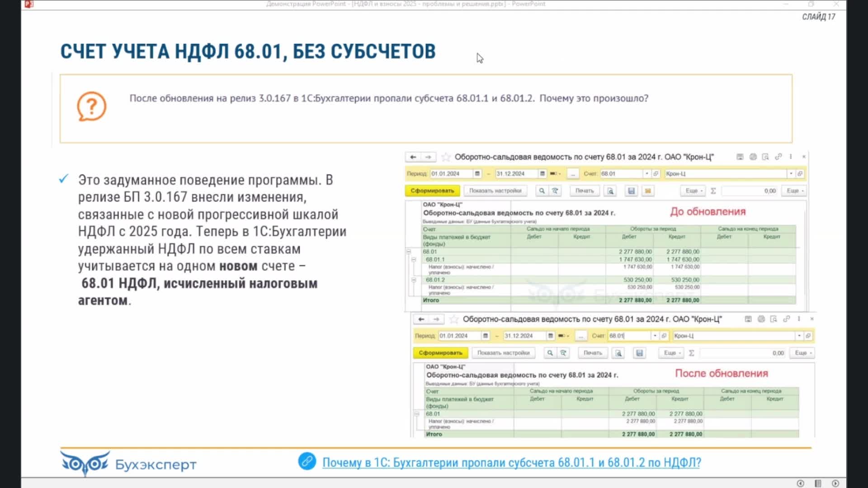Collapse the 68.01.1 subaccount group
The height and width of the screenshot is (488, 868).
(x=413, y=259)
